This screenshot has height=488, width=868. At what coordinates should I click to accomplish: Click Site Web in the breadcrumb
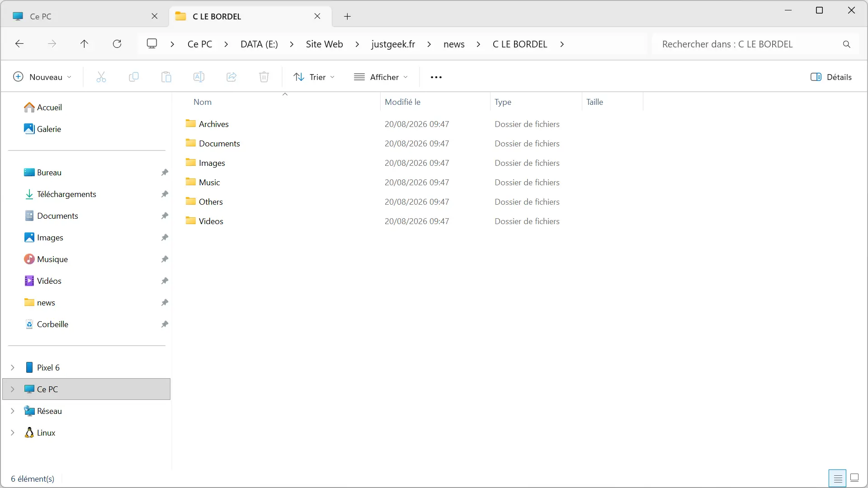coord(324,44)
